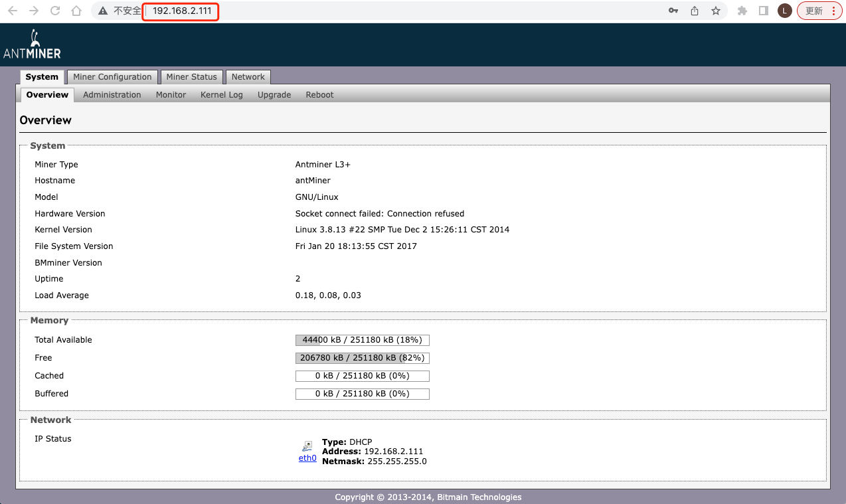Click the eth0 link under IP Status
Viewport: 846px width, 504px height.
point(307,458)
